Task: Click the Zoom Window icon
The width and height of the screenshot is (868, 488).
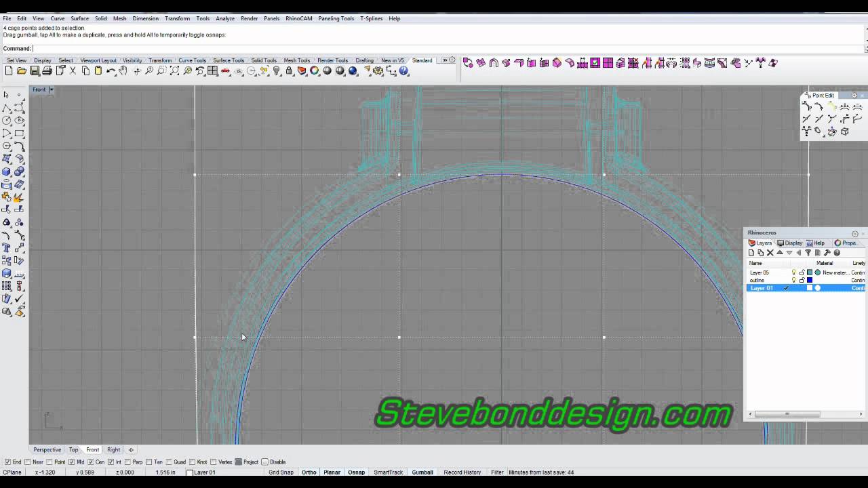Action: [x=161, y=70]
